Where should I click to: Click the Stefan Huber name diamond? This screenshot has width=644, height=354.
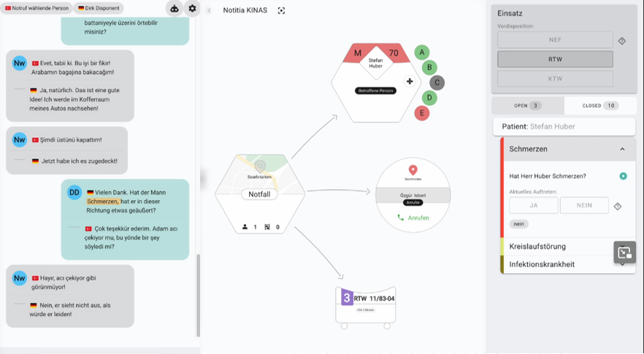[375, 64]
